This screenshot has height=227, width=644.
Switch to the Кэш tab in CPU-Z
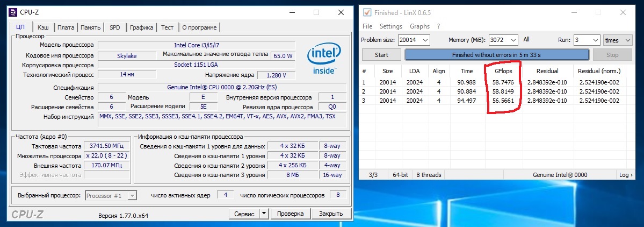43,27
